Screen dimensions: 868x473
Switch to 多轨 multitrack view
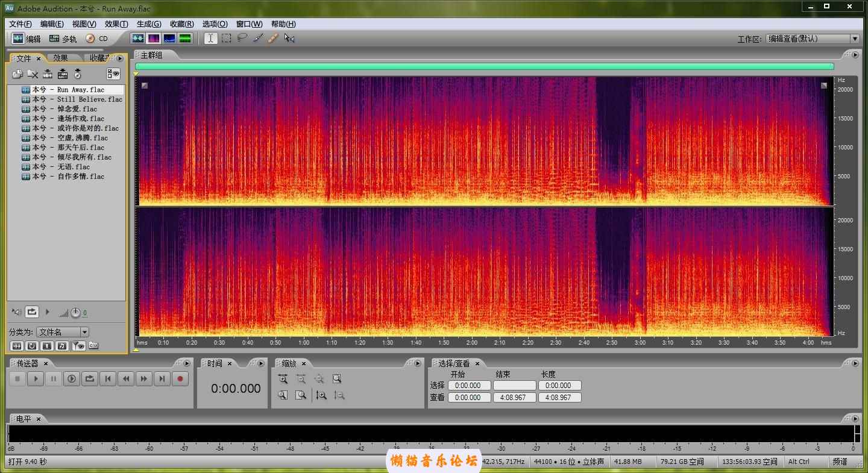point(63,39)
